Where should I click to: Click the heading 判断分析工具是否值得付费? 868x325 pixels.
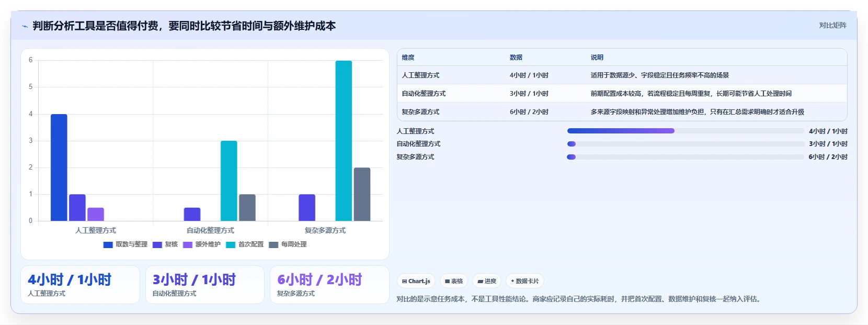click(x=184, y=26)
